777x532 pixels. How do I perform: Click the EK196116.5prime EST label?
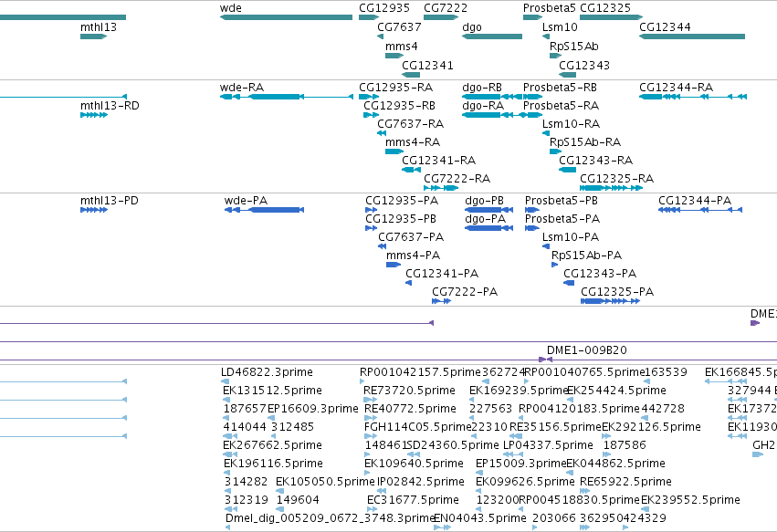click(274, 464)
